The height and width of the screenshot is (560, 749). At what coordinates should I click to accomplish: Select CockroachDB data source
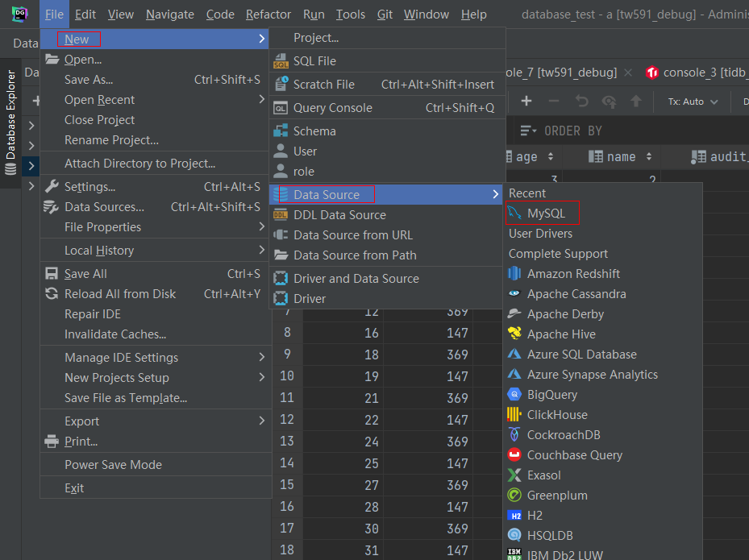point(603,435)
